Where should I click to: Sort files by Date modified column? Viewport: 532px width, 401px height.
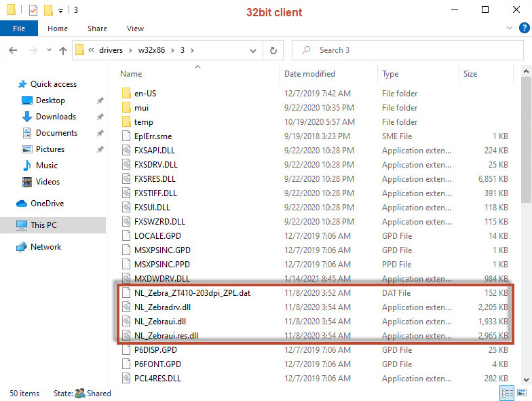pos(309,73)
